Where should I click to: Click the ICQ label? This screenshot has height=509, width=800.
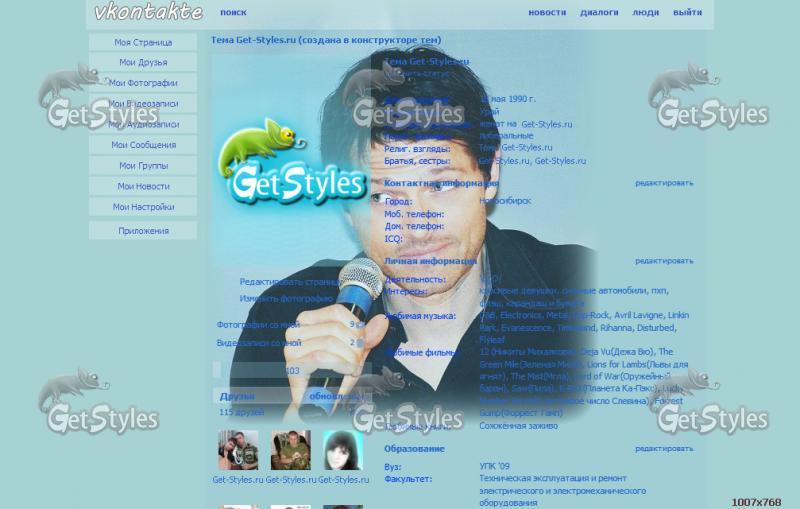(x=393, y=239)
